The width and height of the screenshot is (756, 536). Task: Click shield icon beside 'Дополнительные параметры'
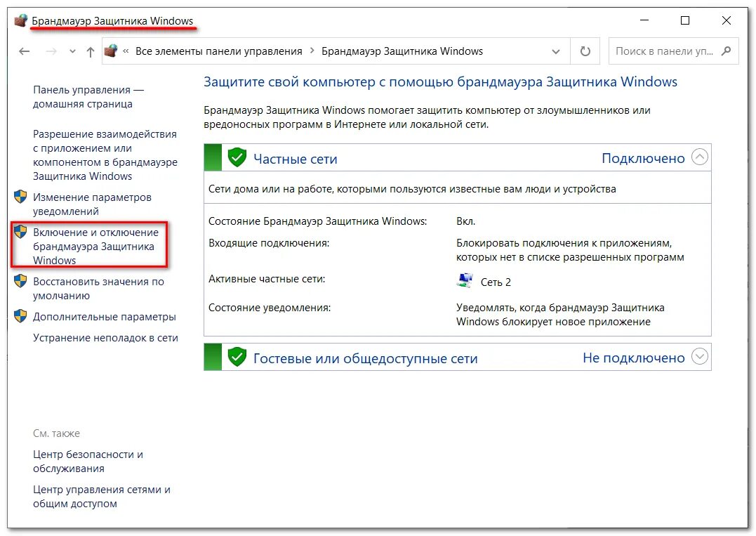20,316
